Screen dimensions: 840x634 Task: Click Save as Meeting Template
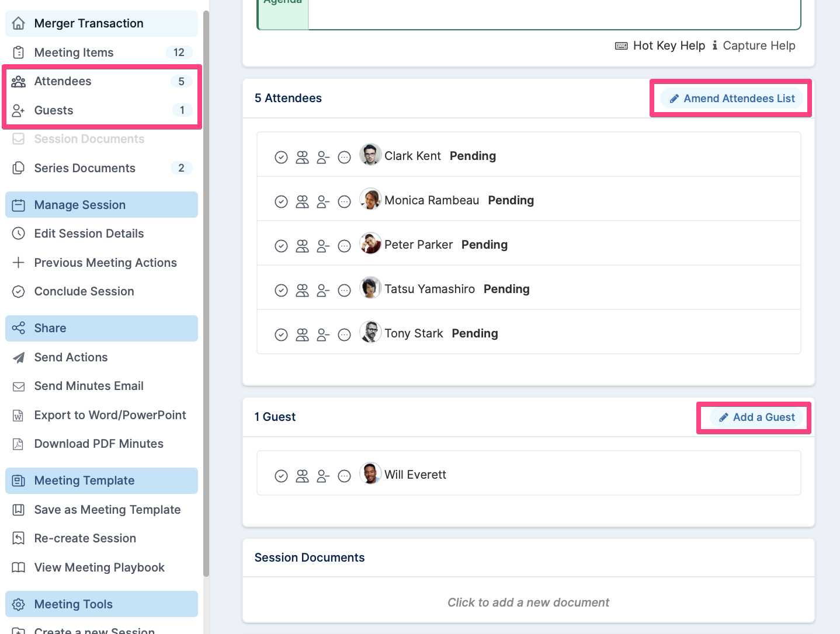102,510
